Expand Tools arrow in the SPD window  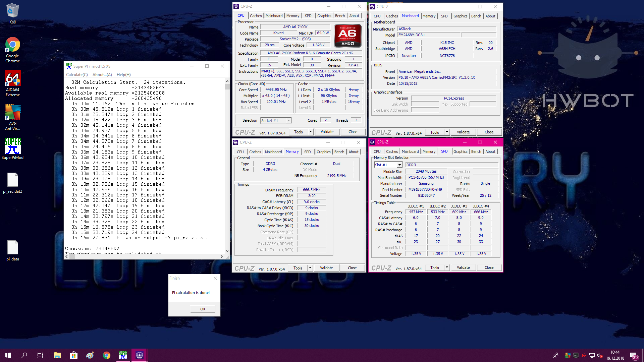(447, 267)
